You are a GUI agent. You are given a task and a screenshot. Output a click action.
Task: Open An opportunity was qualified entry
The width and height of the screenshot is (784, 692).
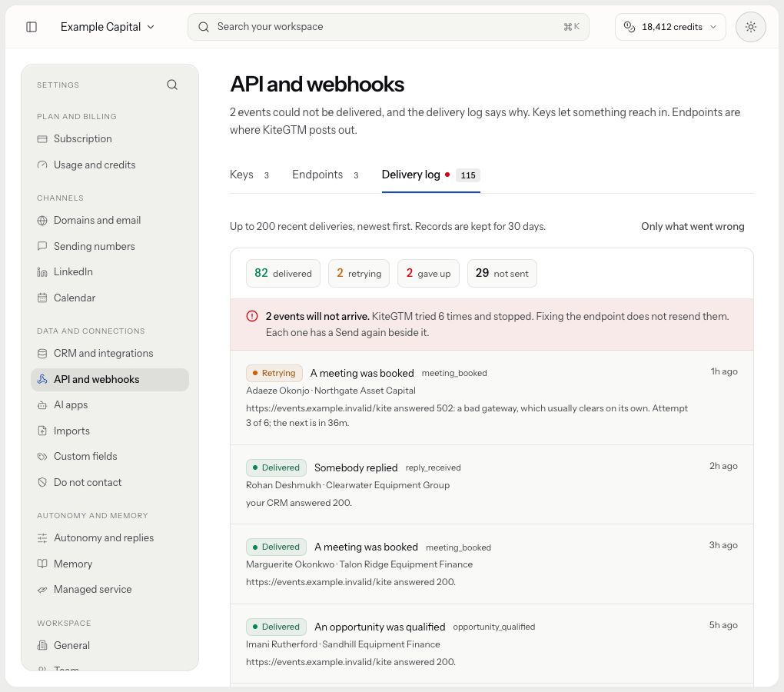tap(491, 644)
